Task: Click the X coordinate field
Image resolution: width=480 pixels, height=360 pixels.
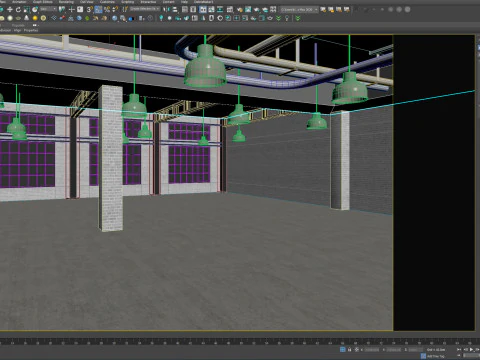Action: pyautogui.click(x=372, y=350)
